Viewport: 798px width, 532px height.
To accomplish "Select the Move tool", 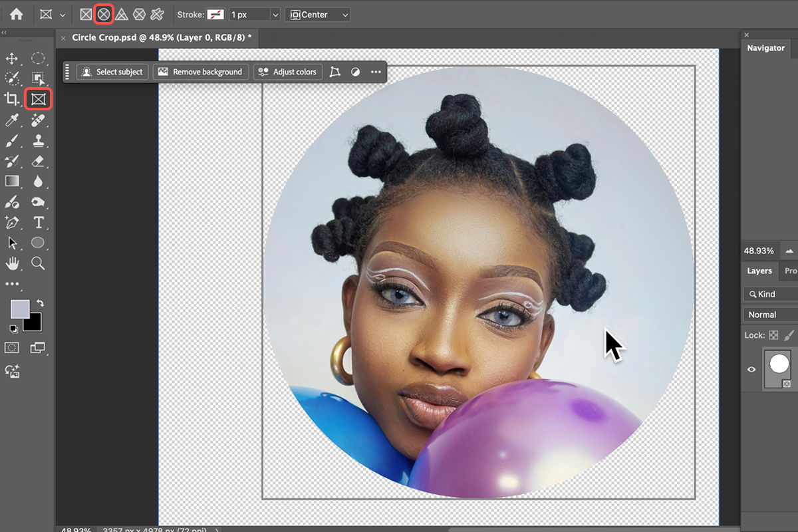I will (x=12, y=59).
